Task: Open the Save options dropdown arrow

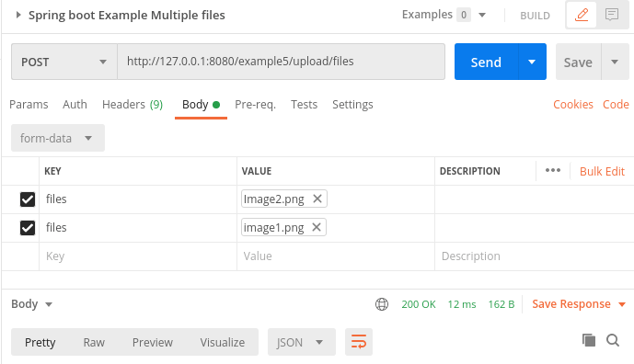Action: coord(615,62)
